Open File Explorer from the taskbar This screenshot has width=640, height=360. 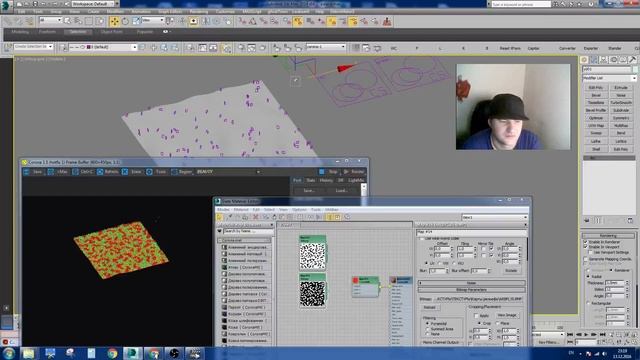pos(29,353)
